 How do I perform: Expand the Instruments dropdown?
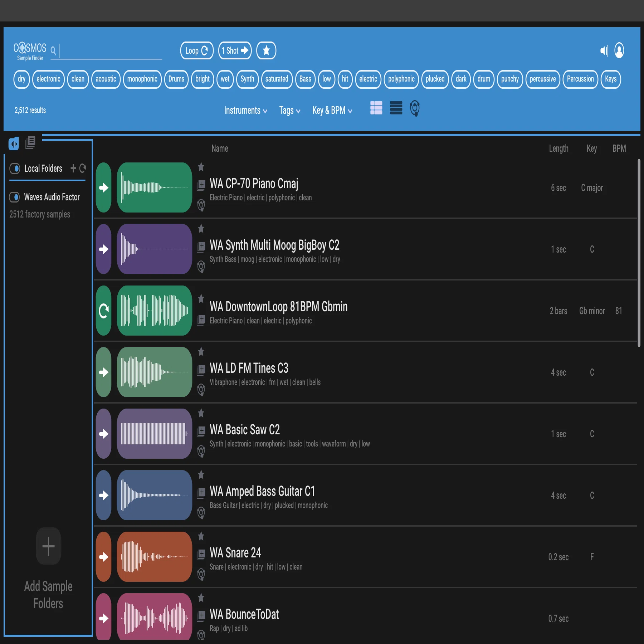[246, 110]
